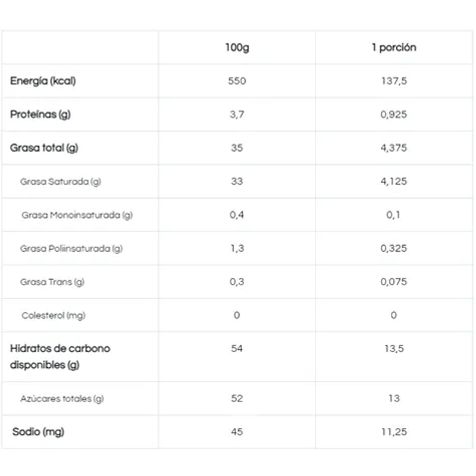The height and width of the screenshot is (476, 476).
Task: Click the "Grasa total (g)" label
Action: tap(44, 148)
